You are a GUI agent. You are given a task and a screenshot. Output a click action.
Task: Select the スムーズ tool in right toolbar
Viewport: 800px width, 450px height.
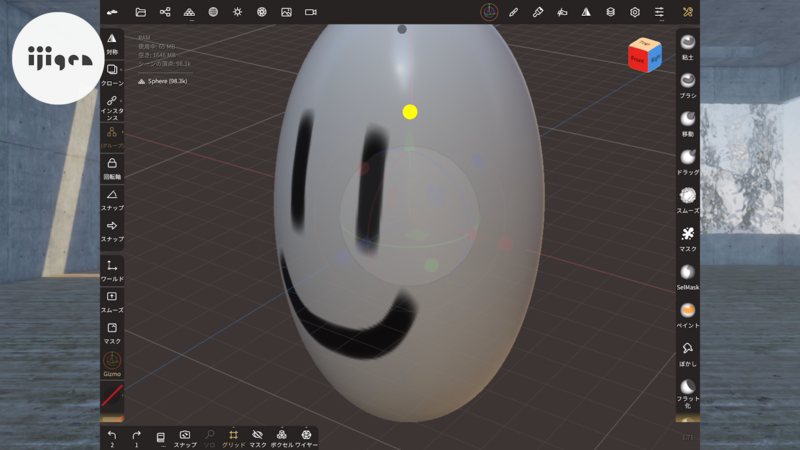pyautogui.click(x=688, y=200)
